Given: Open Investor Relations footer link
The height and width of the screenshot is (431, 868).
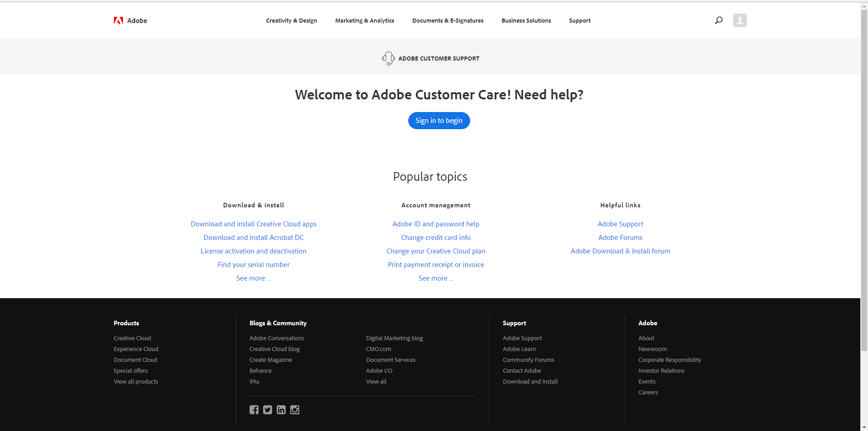Looking at the screenshot, I should [x=661, y=370].
